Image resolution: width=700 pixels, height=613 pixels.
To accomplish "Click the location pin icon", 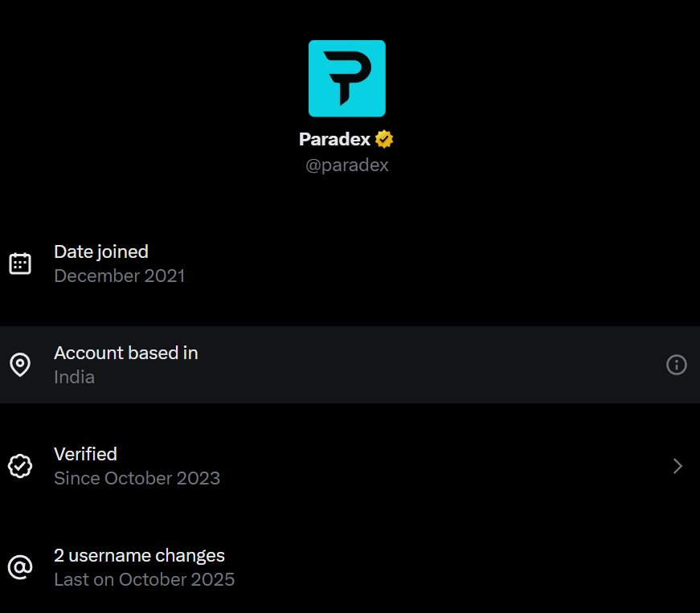I will coord(20,365).
